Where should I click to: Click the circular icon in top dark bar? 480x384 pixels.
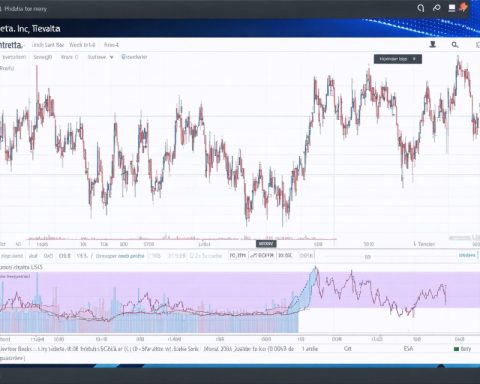pyautogui.click(x=421, y=8)
